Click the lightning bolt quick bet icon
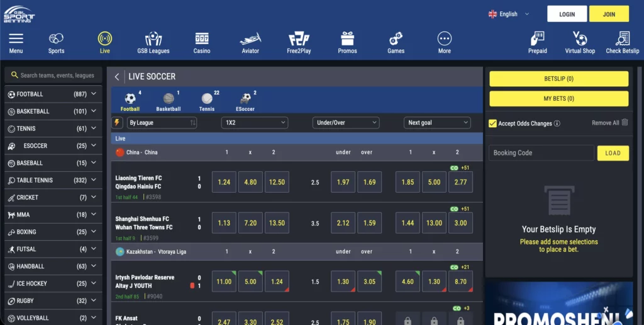644x325 pixels. [x=117, y=123]
